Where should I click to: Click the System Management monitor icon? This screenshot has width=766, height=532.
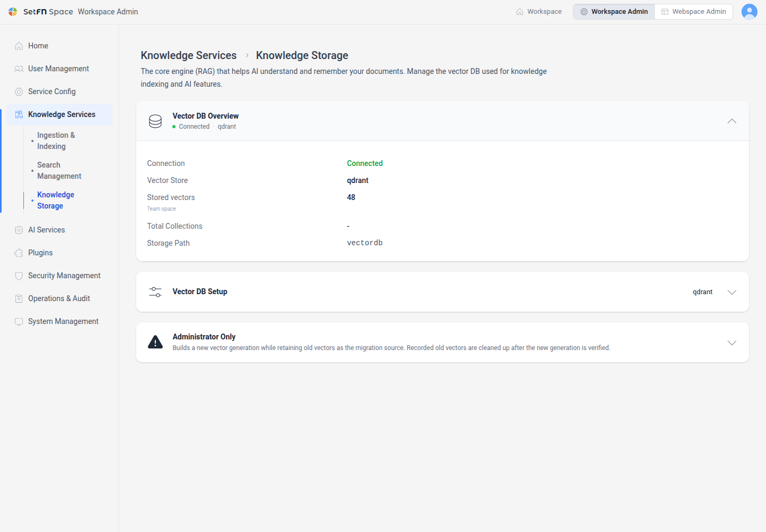[19, 322]
